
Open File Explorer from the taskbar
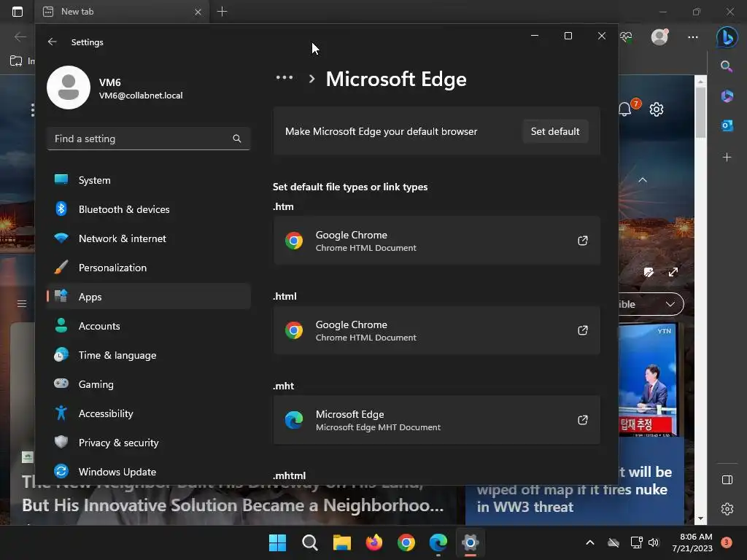(342, 542)
